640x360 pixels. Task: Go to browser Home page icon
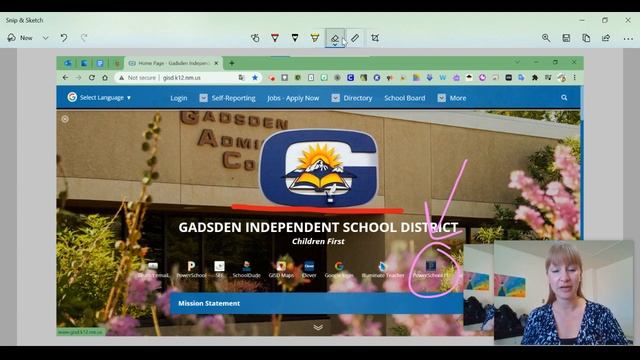[x=105, y=78]
